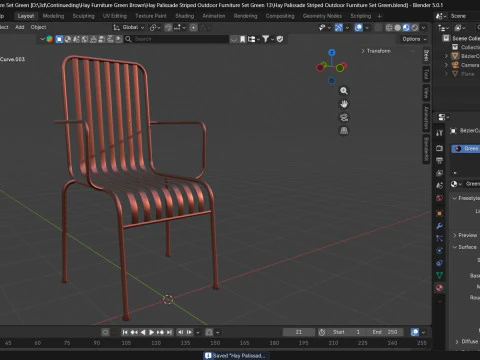Image resolution: width=480 pixels, height=360 pixels.
Task: Click the colorful BlenderKit logo icon
Action: (50, 39)
